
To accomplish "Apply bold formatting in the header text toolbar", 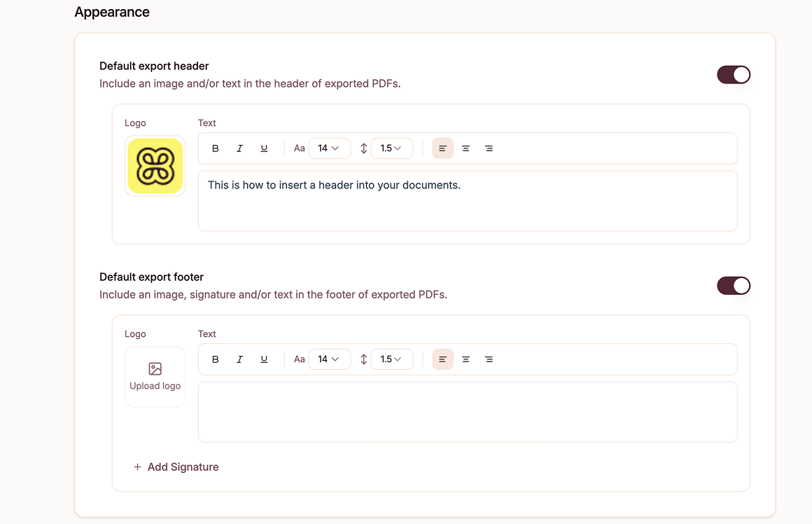I will pos(215,148).
